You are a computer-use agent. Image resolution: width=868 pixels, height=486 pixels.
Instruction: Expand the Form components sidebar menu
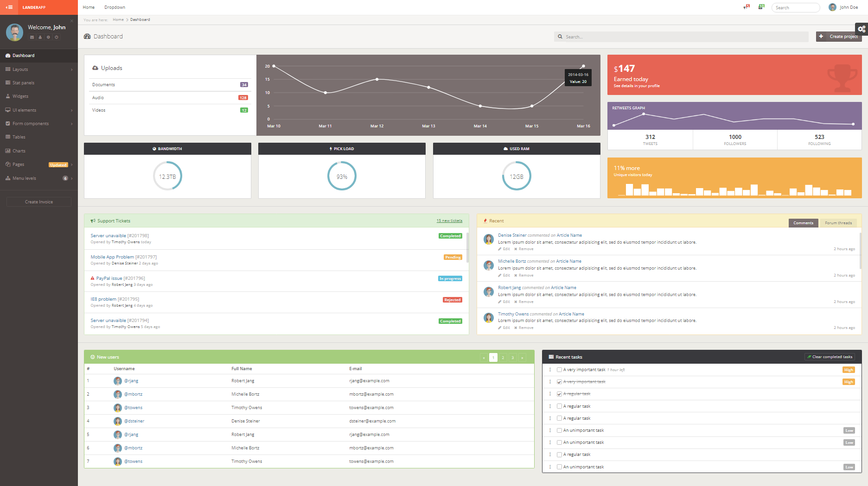click(x=39, y=124)
